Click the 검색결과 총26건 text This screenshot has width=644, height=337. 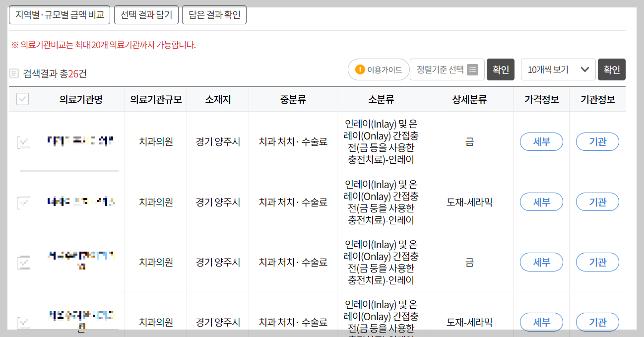[55, 74]
